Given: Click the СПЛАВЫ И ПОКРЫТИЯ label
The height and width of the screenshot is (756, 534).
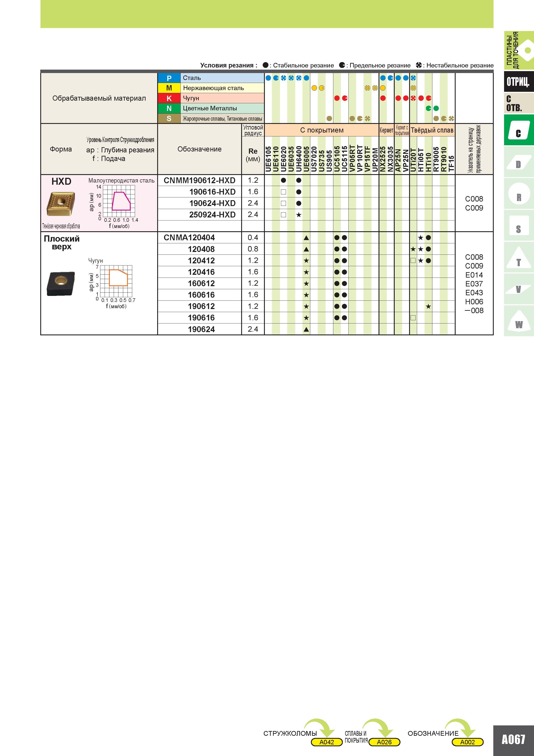Looking at the screenshot, I should [x=356, y=737].
